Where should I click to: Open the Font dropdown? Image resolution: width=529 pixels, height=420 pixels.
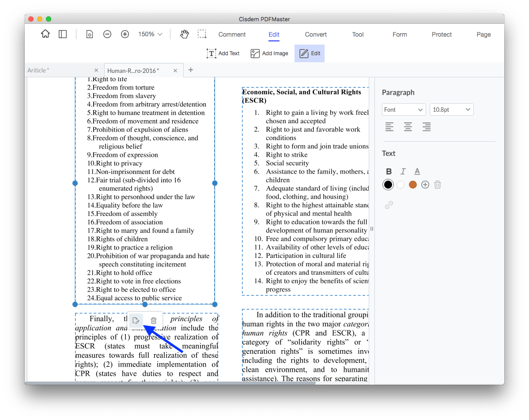[x=404, y=109]
